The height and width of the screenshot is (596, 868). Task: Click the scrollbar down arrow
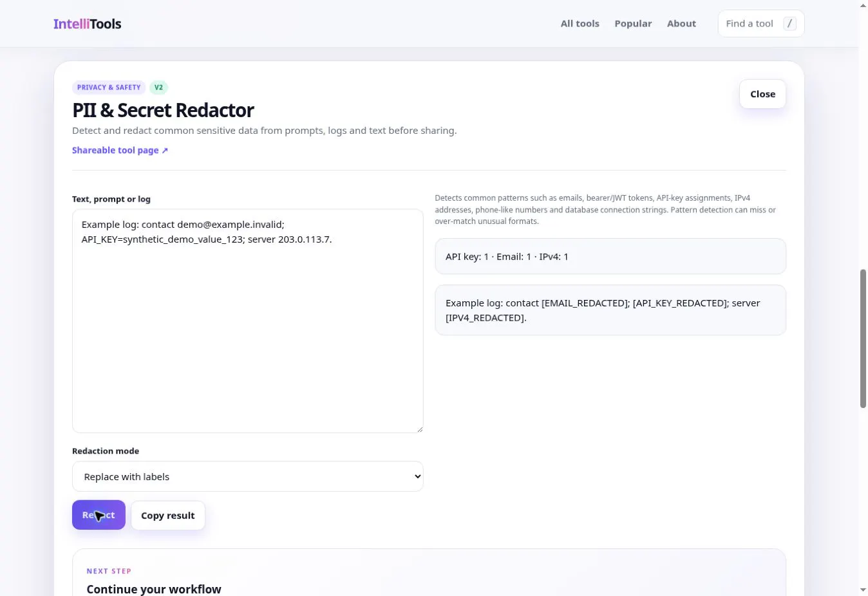[863, 590]
